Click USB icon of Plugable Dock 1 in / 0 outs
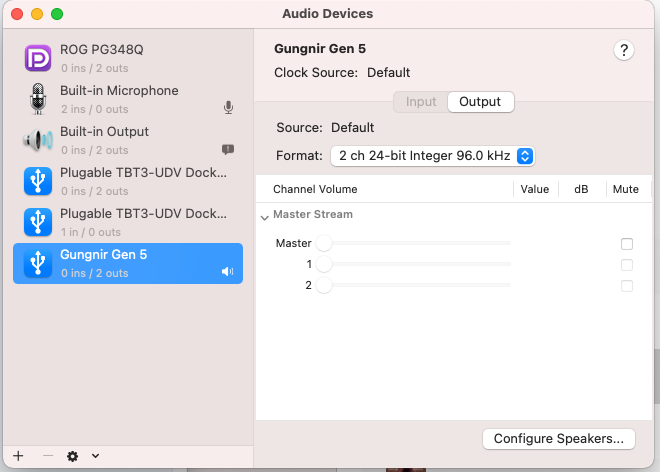Viewport: 660px width, 472px height. [x=38, y=222]
